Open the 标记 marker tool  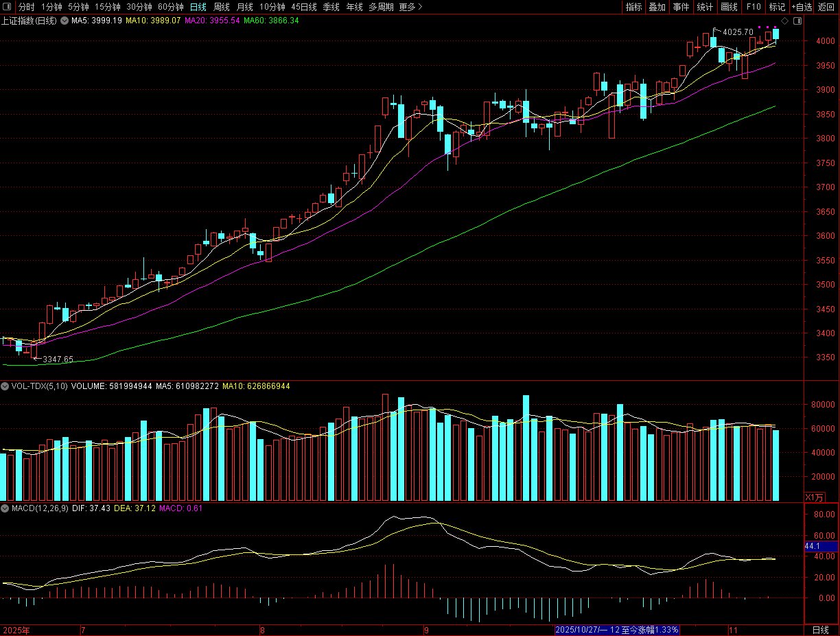777,7
